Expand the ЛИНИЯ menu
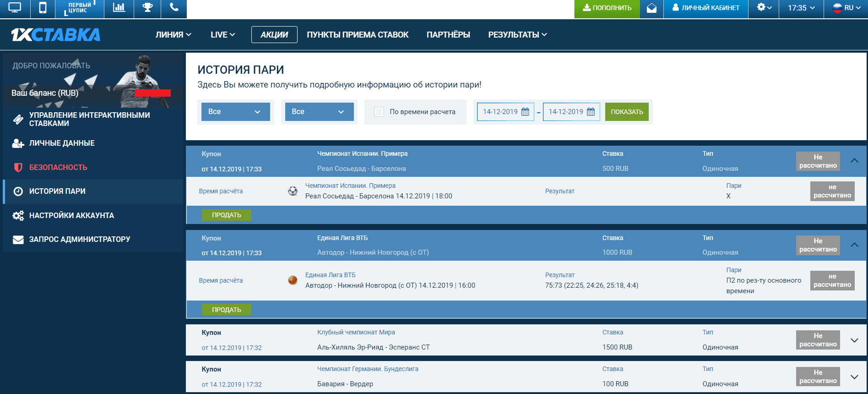Viewport: 868px width, 394px height. click(174, 35)
